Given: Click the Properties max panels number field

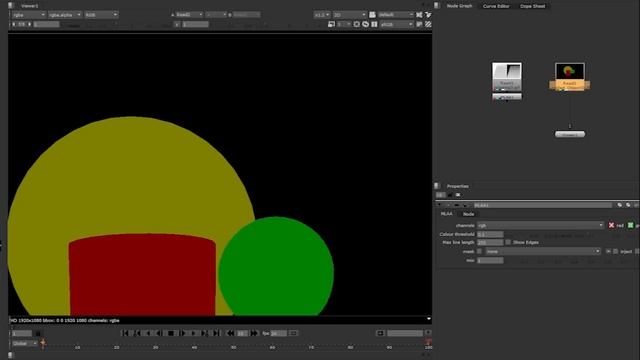Looking at the screenshot, I should (440, 195).
